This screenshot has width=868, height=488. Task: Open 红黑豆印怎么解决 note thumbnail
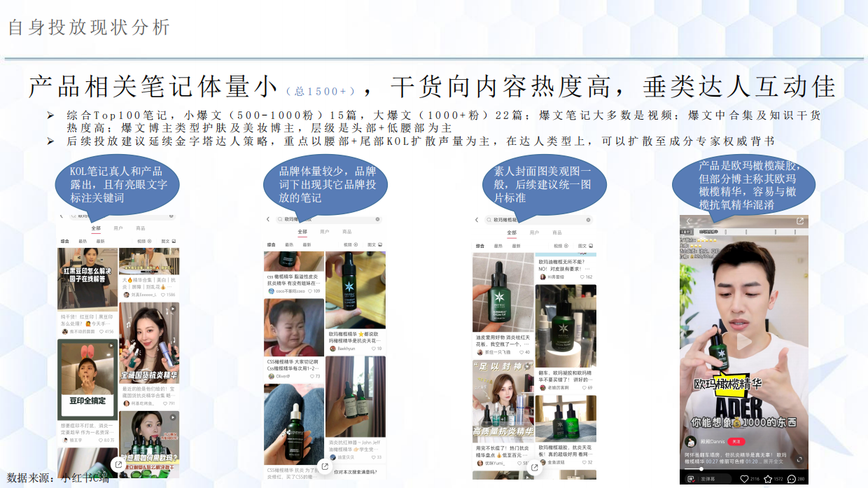coord(87,279)
